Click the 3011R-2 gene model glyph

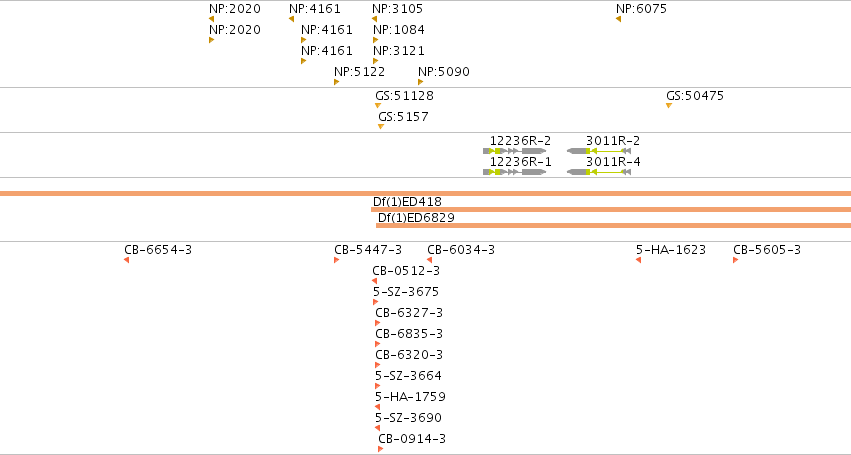tap(599, 151)
